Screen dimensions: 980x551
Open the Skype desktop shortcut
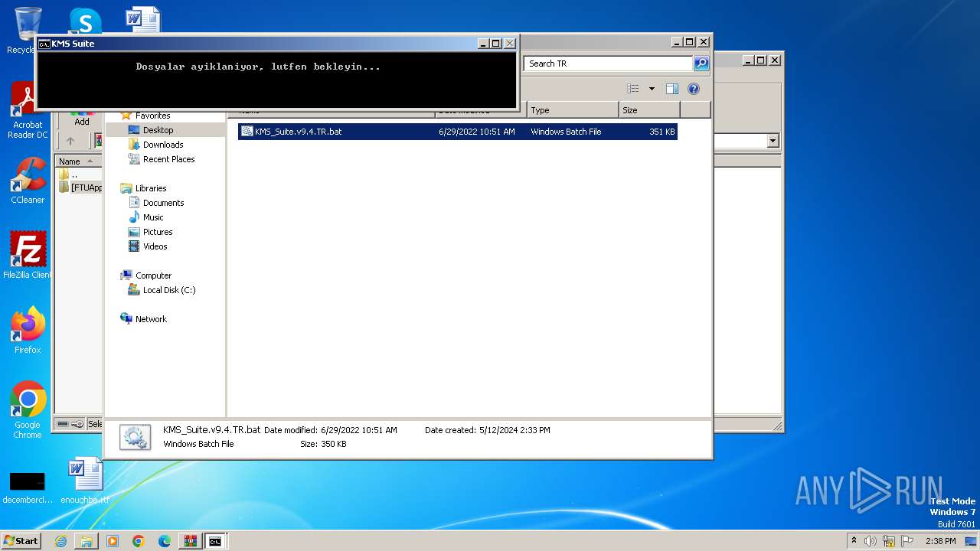tap(84, 20)
